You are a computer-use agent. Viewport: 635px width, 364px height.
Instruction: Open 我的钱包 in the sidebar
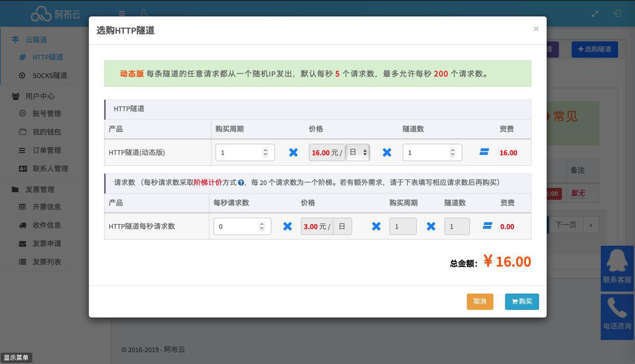47,132
